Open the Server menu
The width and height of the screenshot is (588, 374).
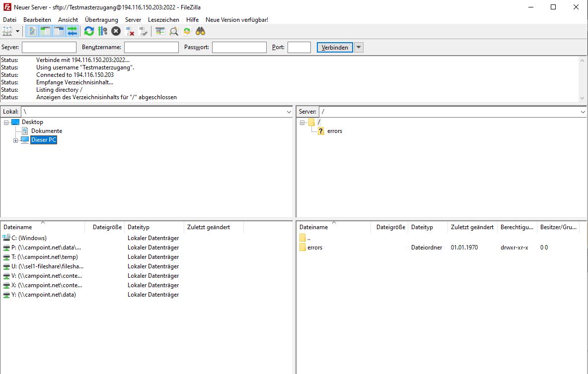pyautogui.click(x=133, y=20)
